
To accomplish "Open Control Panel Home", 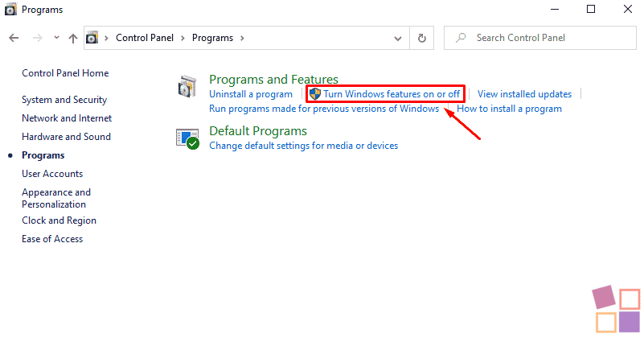I will tap(65, 73).
